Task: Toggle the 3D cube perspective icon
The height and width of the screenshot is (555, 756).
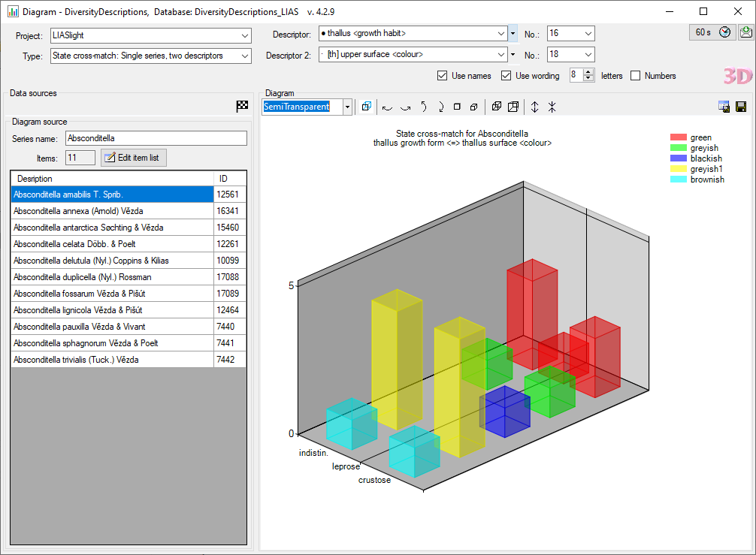Action: pyautogui.click(x=367, y=107)
